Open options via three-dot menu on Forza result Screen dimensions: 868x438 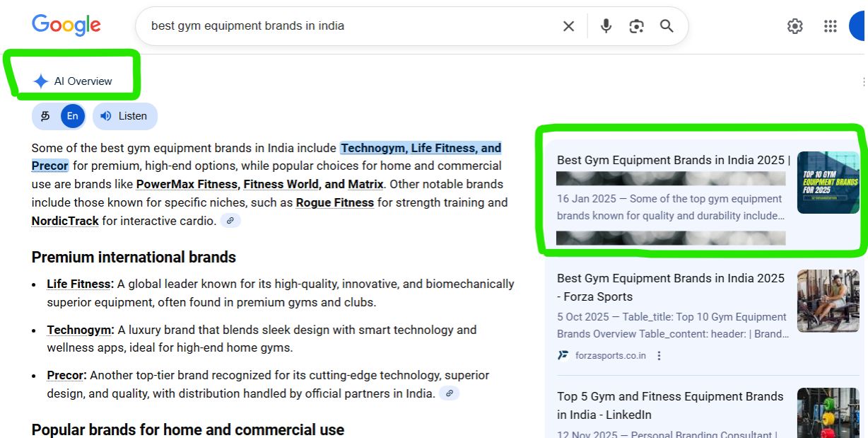tap(659, 356)
